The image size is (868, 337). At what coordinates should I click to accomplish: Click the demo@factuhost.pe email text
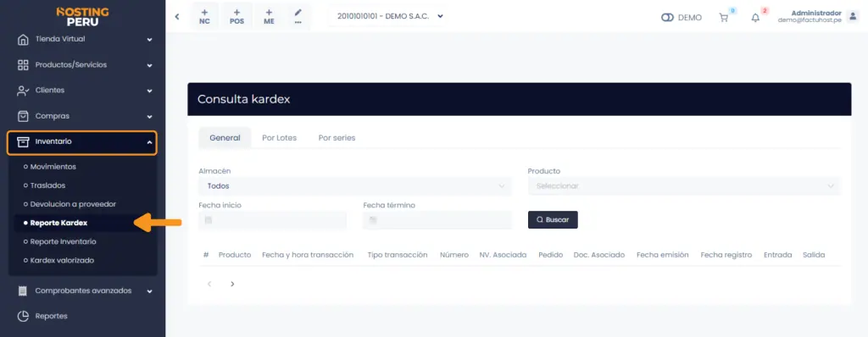coord(810,20)
